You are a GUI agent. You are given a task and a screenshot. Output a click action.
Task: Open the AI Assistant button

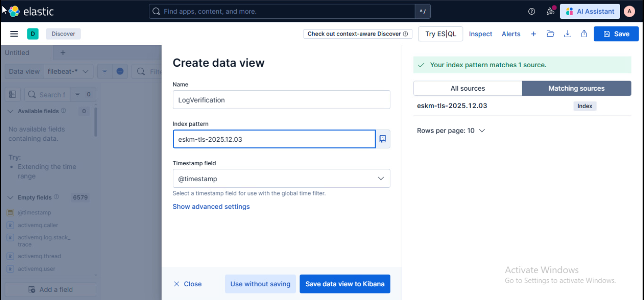590,12
